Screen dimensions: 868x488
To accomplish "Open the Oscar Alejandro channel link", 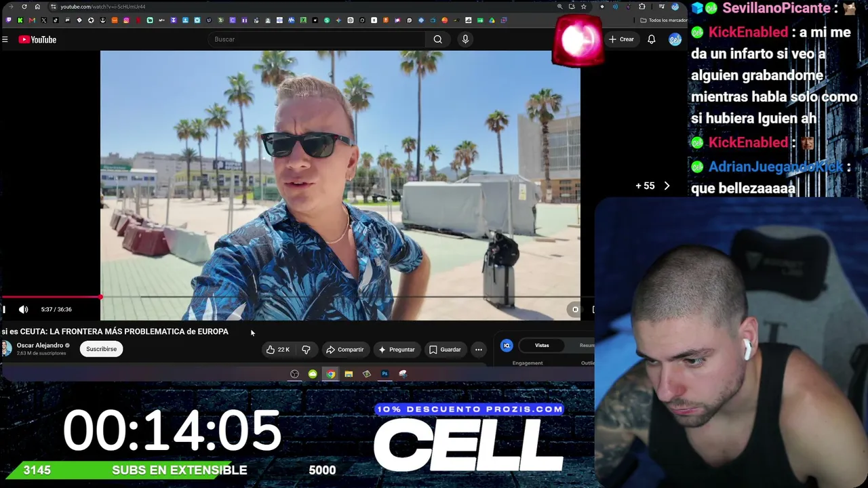I will 40,346.
